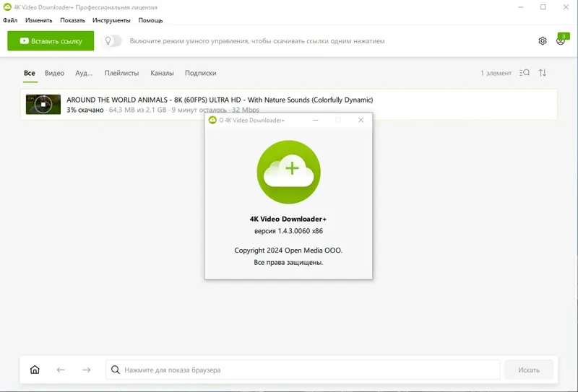578x392 pixels.
Task: Select the Все tab
Action: [30, 73]
